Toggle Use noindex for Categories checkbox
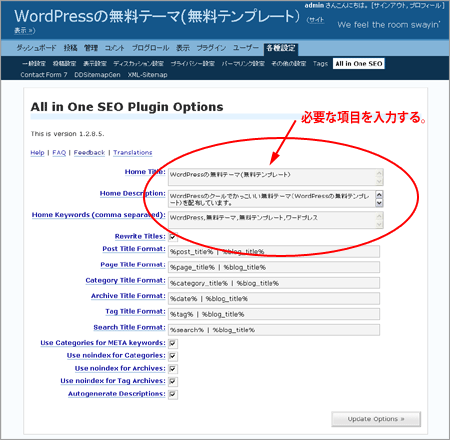This screenshot has width=450, height=440. [x=173, y=356]
